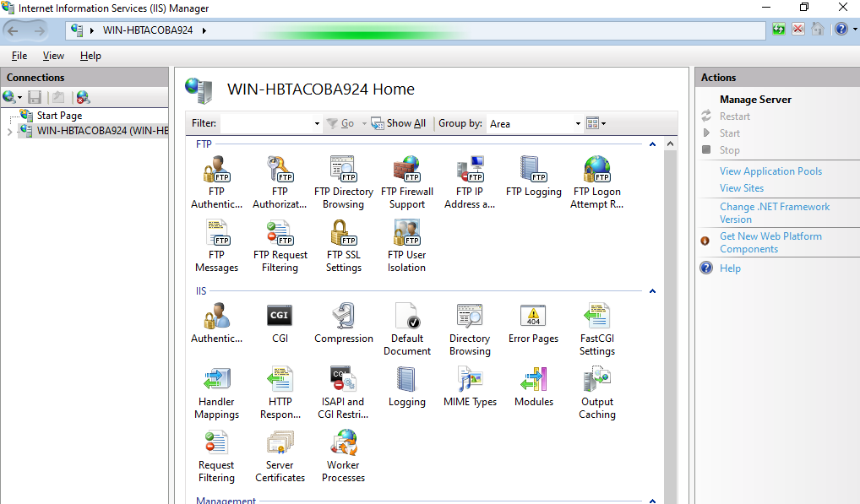Open IIS Request Filtering

216,457
